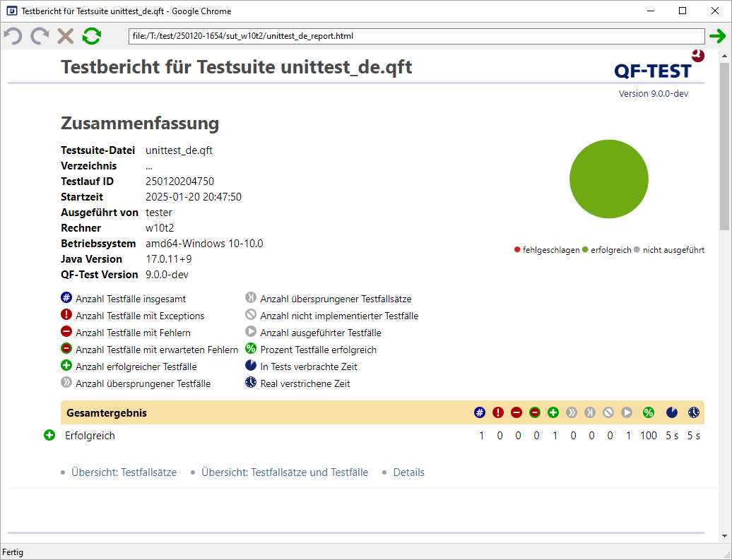
Task: Click the window icon in title bar
Action: (12, 11)
